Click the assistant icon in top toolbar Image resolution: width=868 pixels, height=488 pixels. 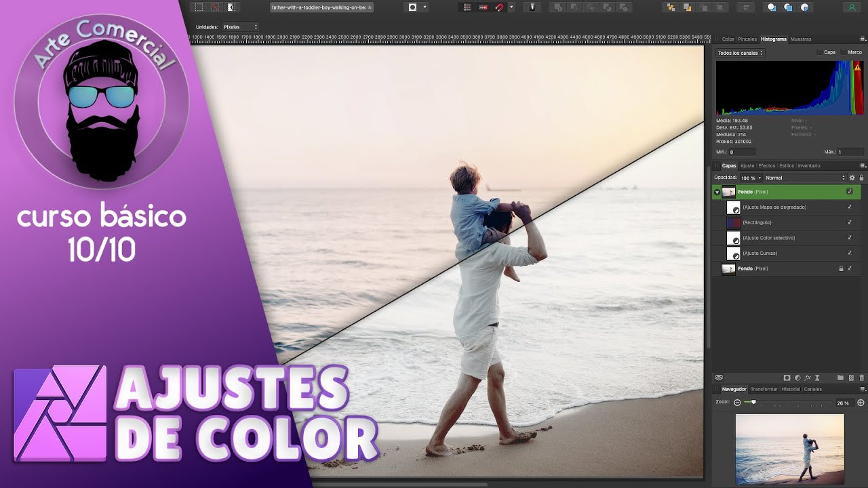[532, 7]
